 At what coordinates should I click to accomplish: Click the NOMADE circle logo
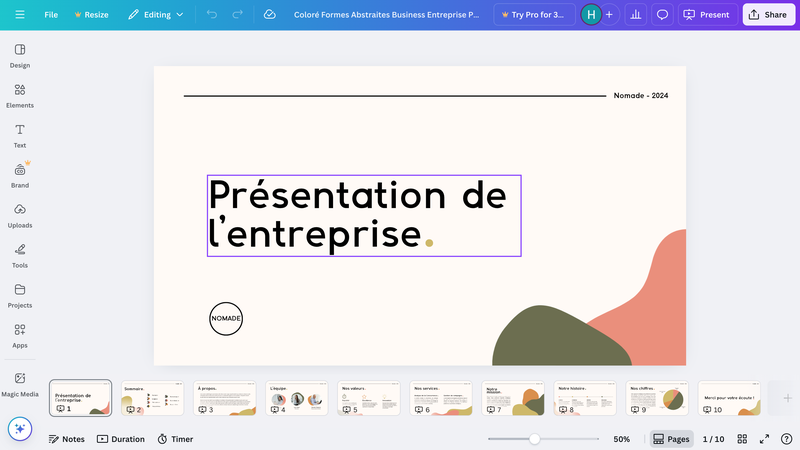226,318
